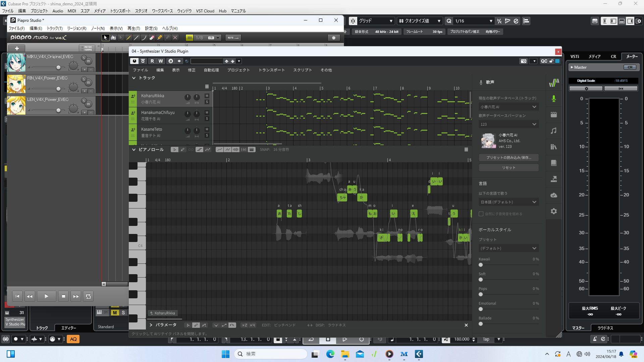
Task: Open the トランスポート menu in Cubase menu bar
Action: pos(120,11)
